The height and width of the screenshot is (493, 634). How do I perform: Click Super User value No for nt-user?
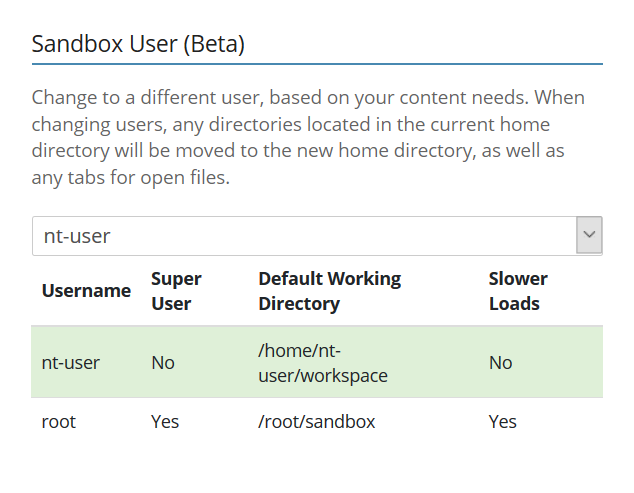pos(162,362)
